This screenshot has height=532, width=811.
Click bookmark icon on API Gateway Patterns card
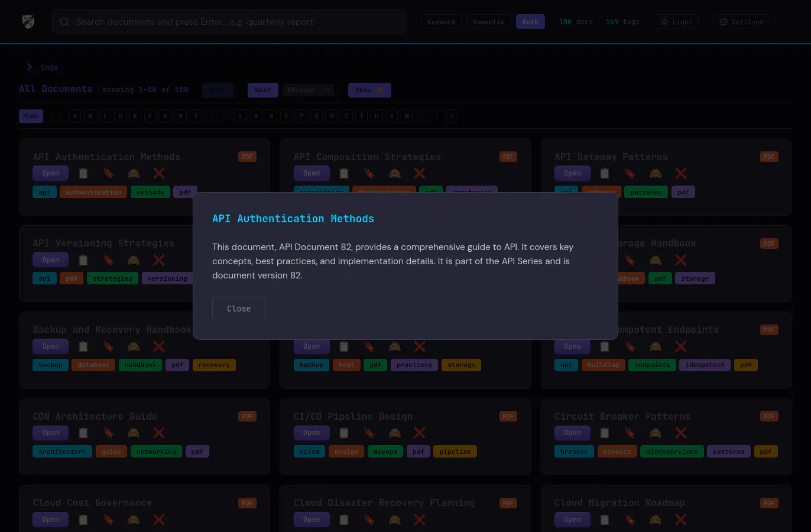630,173
